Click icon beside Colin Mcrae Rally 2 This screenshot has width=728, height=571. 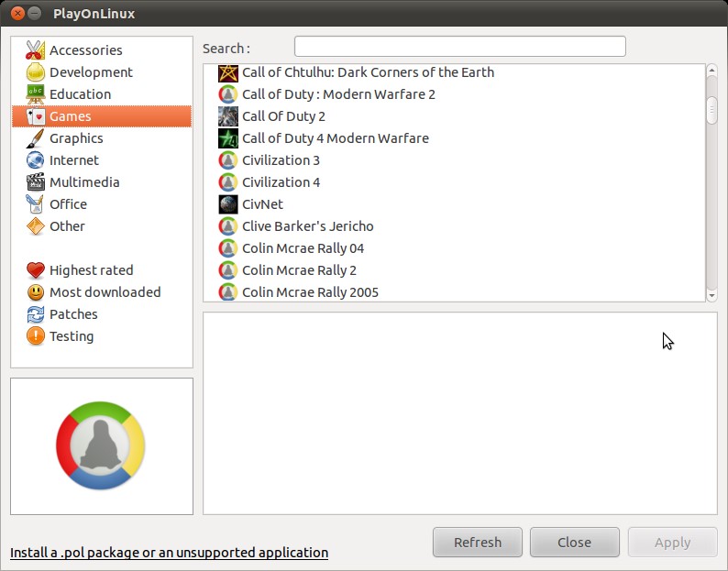[228, 270]
